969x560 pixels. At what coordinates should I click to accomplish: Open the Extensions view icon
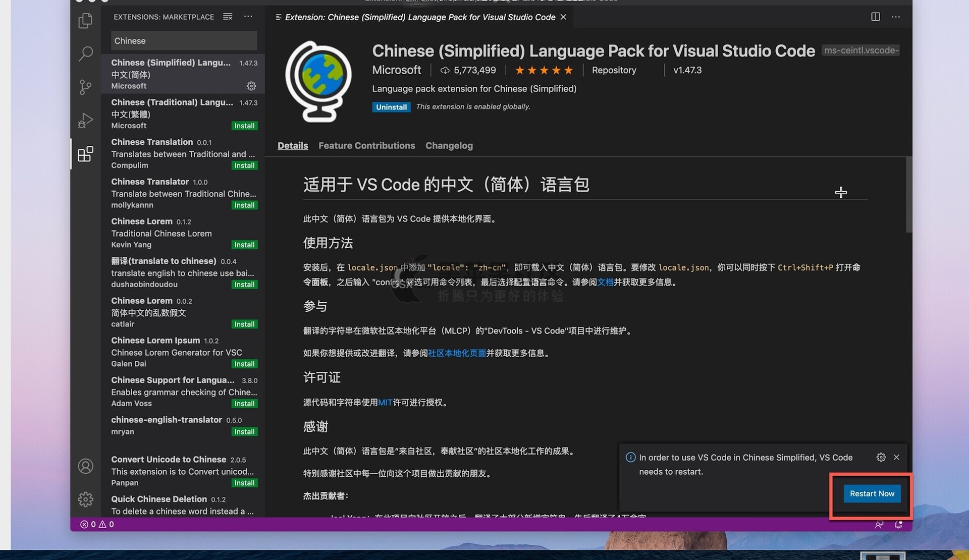tap(85, 154)
